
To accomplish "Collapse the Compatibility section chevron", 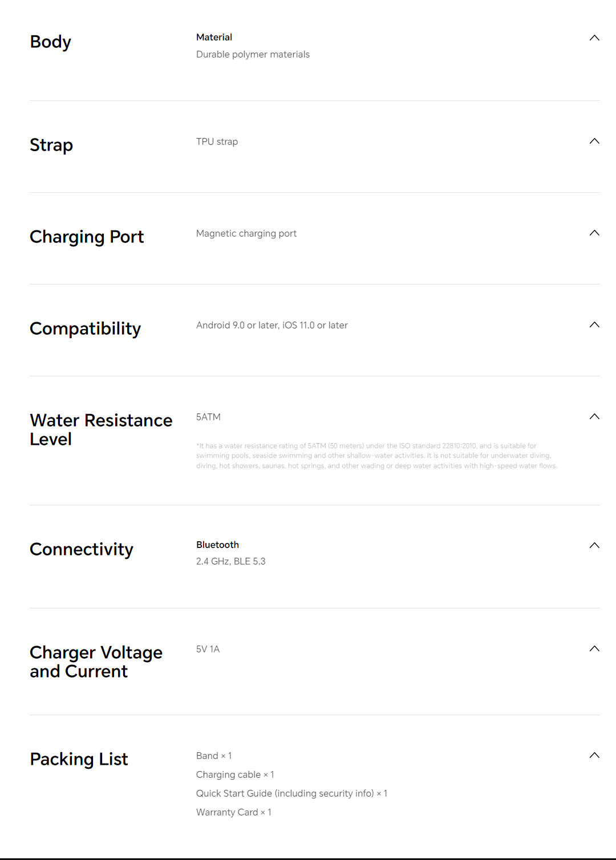I will point(594,325).
